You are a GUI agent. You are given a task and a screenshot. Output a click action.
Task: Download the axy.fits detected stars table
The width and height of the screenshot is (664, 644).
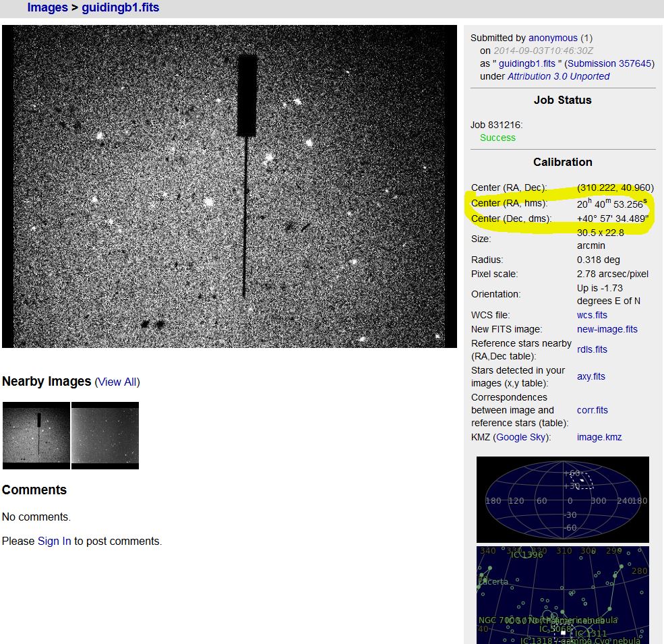[591, 376]
